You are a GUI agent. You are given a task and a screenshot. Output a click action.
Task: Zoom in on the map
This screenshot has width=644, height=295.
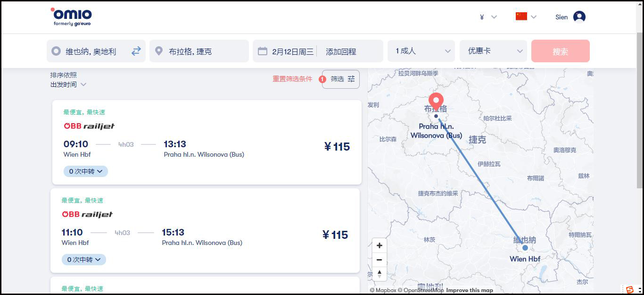380,245
